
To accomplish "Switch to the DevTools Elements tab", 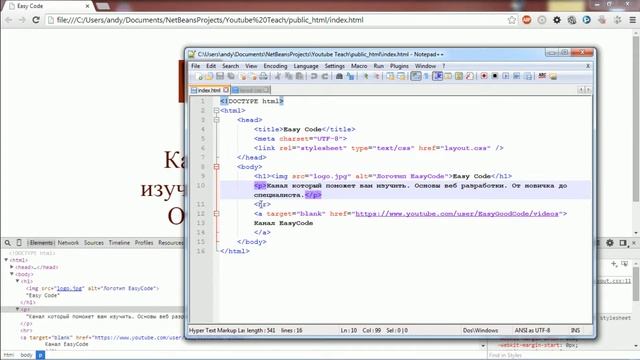I will pos(41,243).
